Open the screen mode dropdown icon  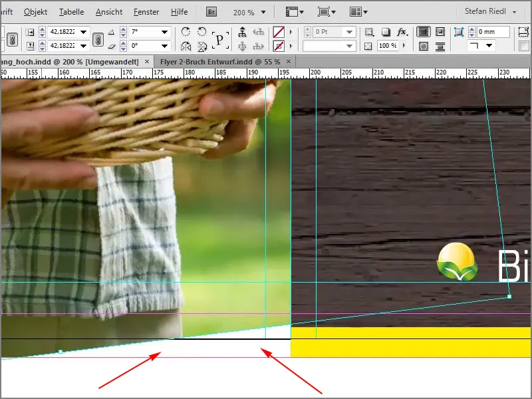(327, 12)
